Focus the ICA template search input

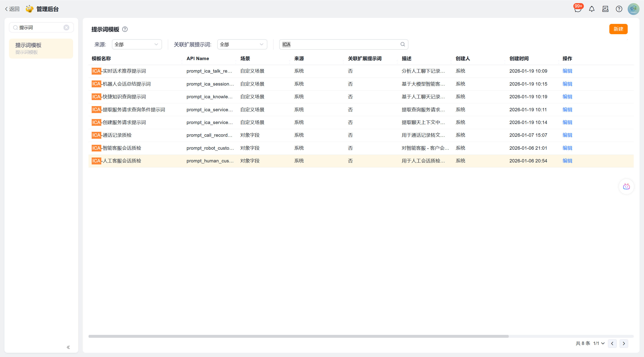click(340, 44)
